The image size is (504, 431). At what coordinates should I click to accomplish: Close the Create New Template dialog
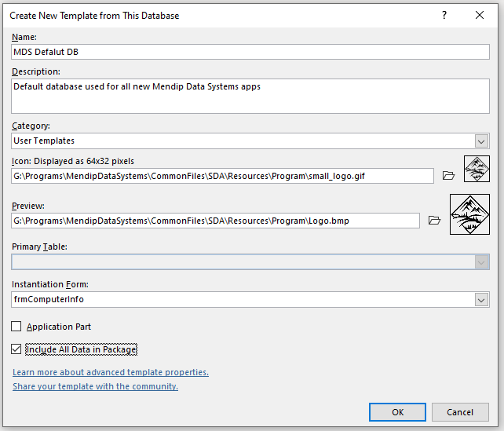coord(480,15)
